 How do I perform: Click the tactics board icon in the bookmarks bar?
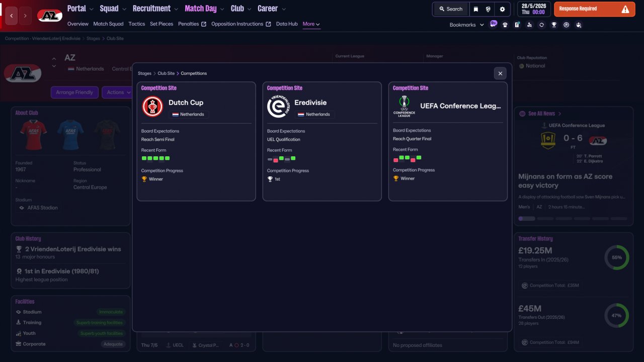(x=517, y=25)
